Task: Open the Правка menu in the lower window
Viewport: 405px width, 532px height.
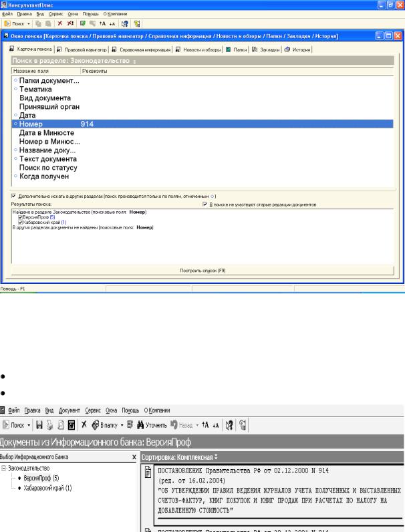Action: (x=32, y=410)
